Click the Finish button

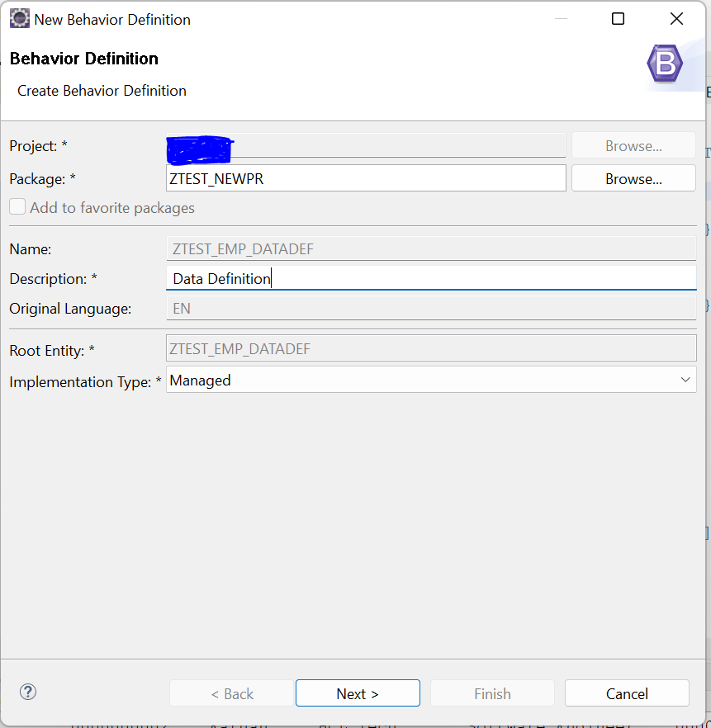(492, 693)
